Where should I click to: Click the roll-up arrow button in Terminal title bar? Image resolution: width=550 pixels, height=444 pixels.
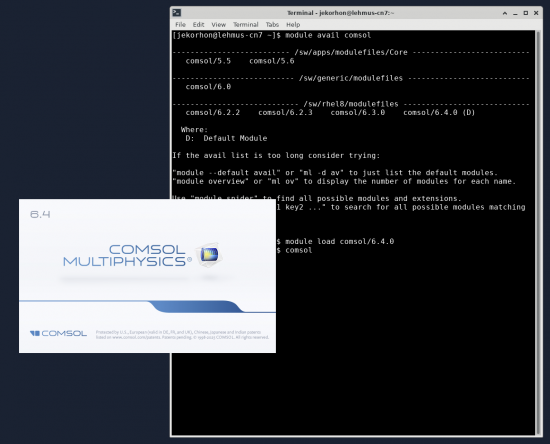pos(505,13)
